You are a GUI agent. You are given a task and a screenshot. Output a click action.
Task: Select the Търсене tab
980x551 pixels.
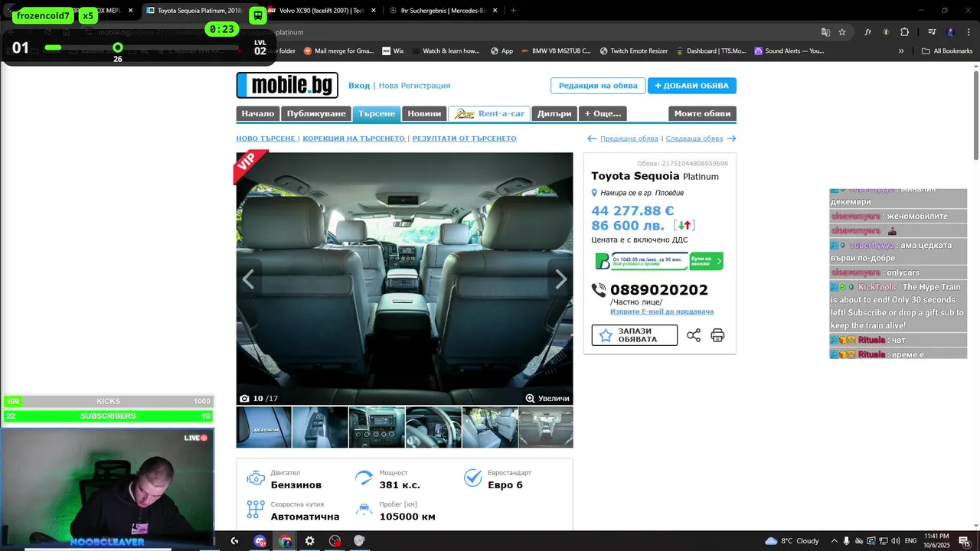coord(377,113)
